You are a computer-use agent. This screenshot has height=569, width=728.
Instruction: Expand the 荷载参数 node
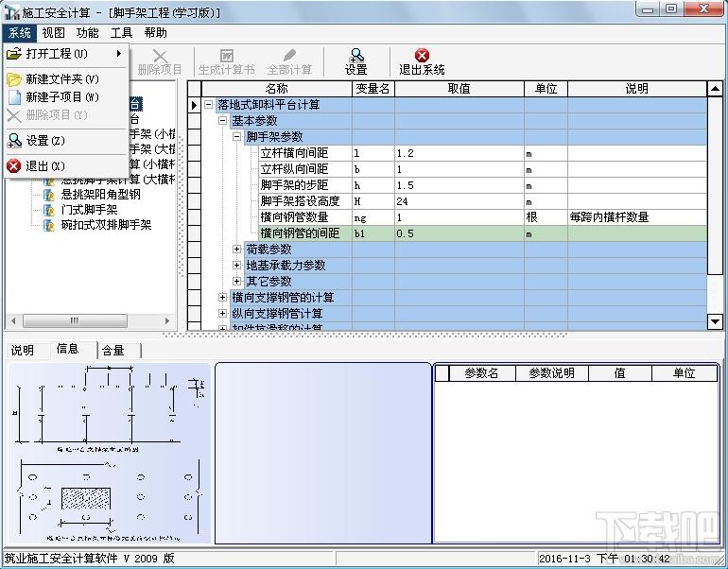point(236,250)
